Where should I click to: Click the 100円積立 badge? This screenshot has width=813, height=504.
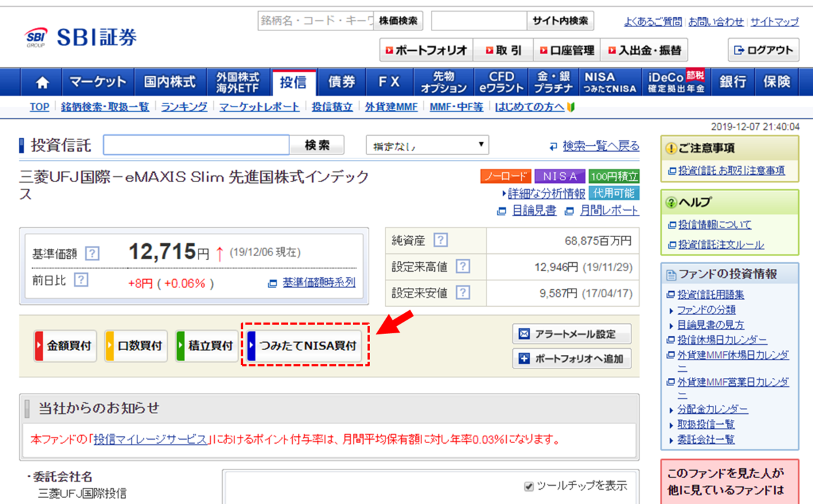tap(614, 176)
